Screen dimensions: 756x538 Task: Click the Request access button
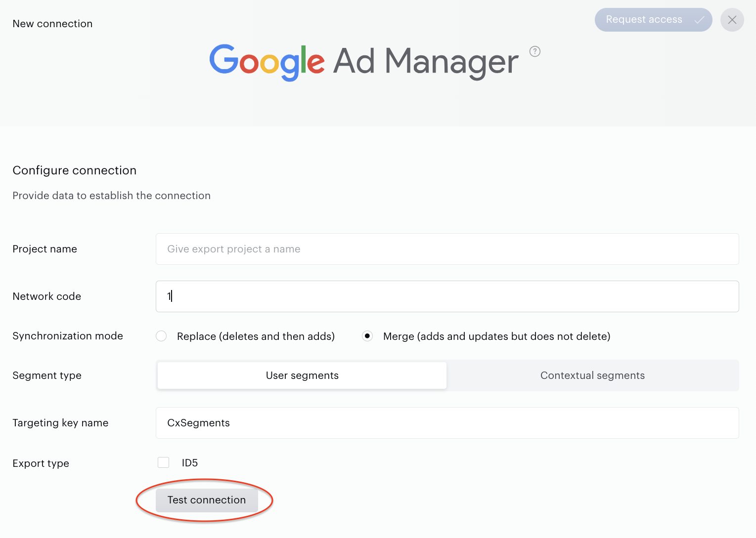[x=653, y=20]
